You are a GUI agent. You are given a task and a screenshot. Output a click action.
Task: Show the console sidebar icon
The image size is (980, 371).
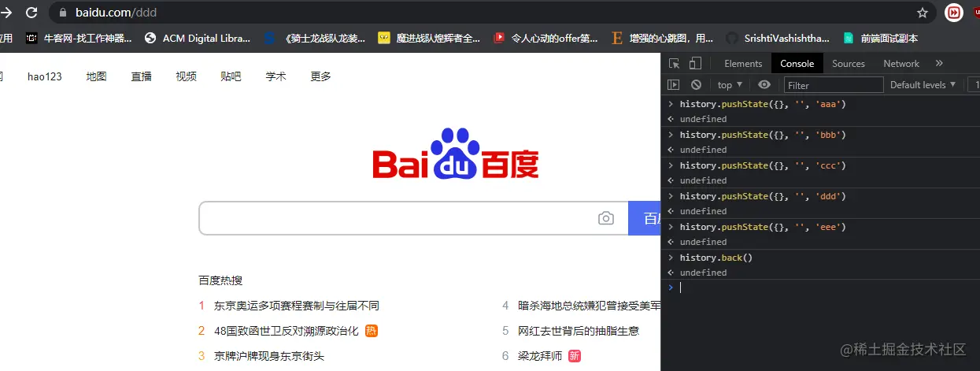pos(673,85)
